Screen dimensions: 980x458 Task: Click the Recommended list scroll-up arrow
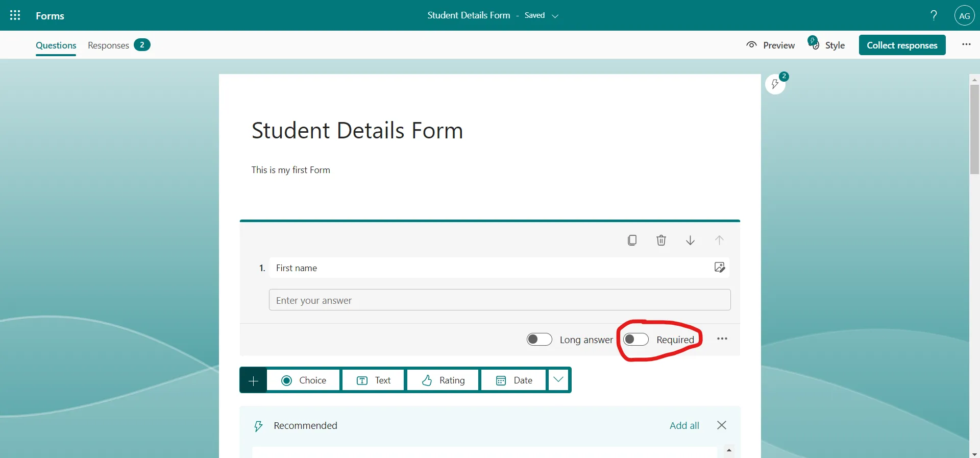[729, 450]
